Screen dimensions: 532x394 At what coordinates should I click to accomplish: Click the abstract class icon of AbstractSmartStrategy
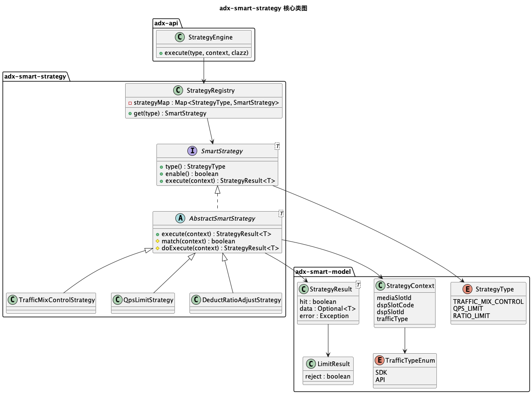180,218
